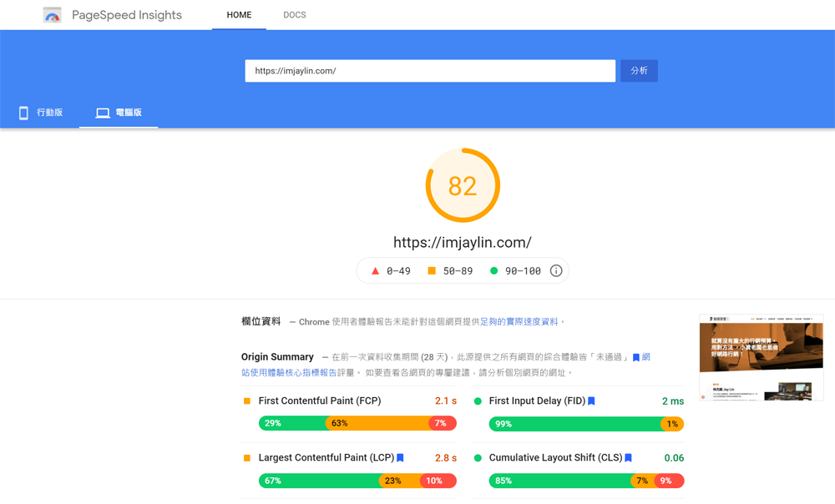The width and height of the screenshot is (835, 504).
Task: Click the bookmark icon beside FID
Action: (591, 401)
